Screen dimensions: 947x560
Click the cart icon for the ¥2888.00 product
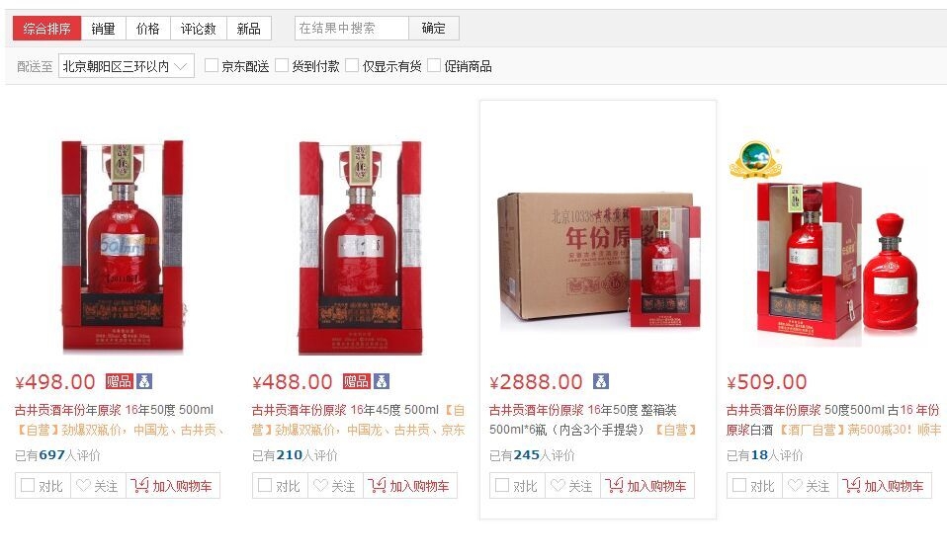(614, 485)
